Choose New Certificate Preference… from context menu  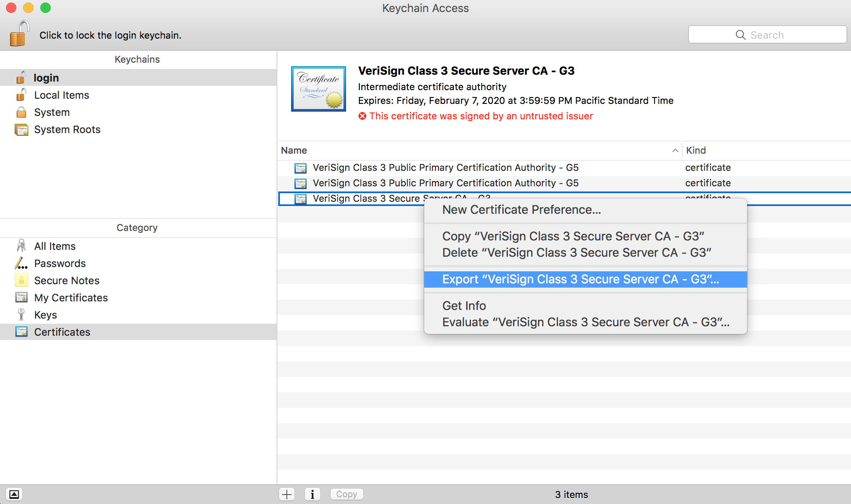coord(585,209)
